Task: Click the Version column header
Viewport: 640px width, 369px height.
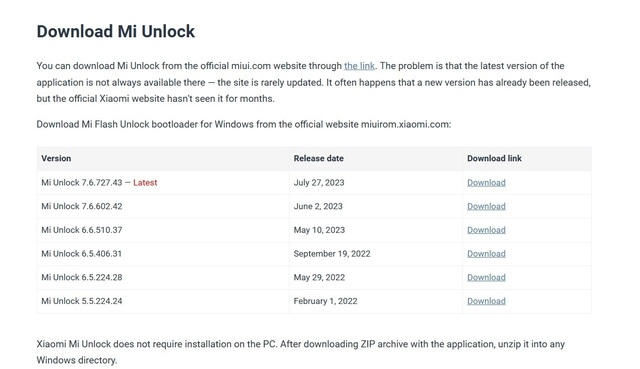Action: (56, 158)
